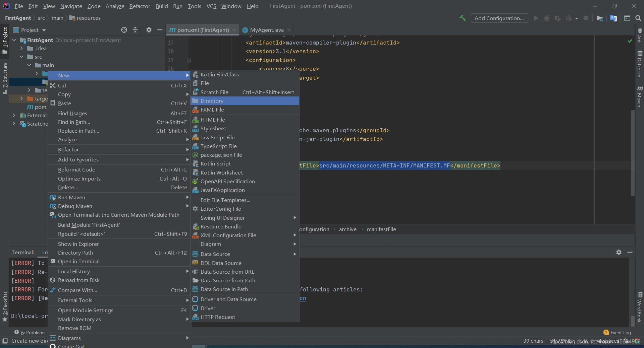Hide the Project panel with minus icon
The image size is (644, 348).
(160, 30)
